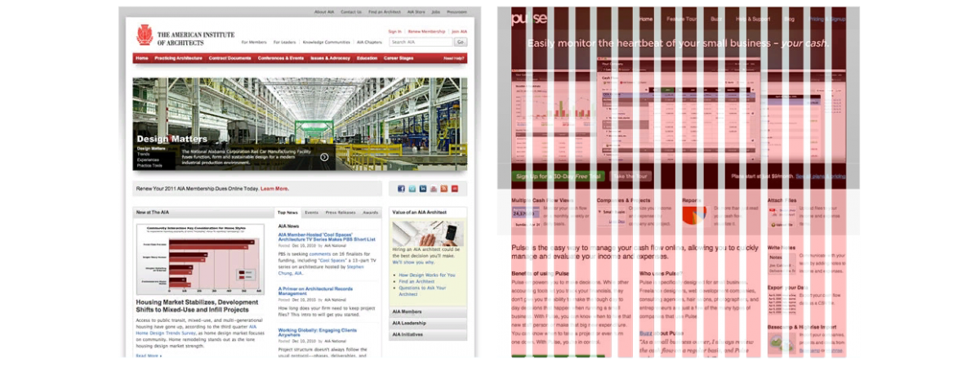Click AIA Chapters link
This screenshot has width=980, height=367.
[x=370, y=42]
